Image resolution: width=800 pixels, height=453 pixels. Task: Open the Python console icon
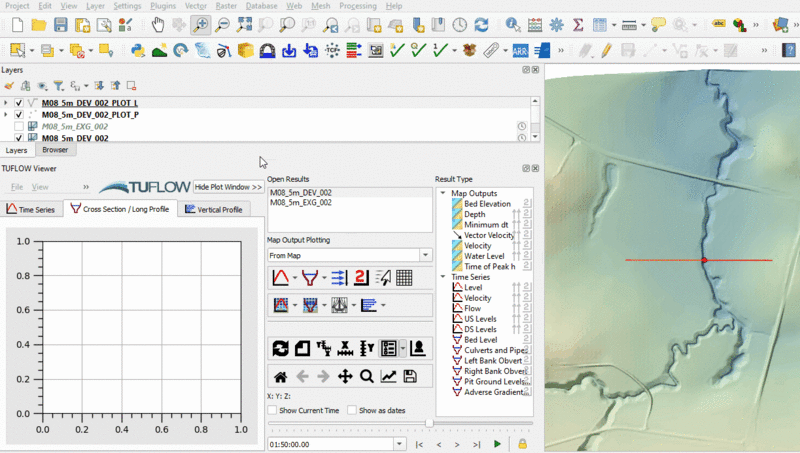click(137, 49)
